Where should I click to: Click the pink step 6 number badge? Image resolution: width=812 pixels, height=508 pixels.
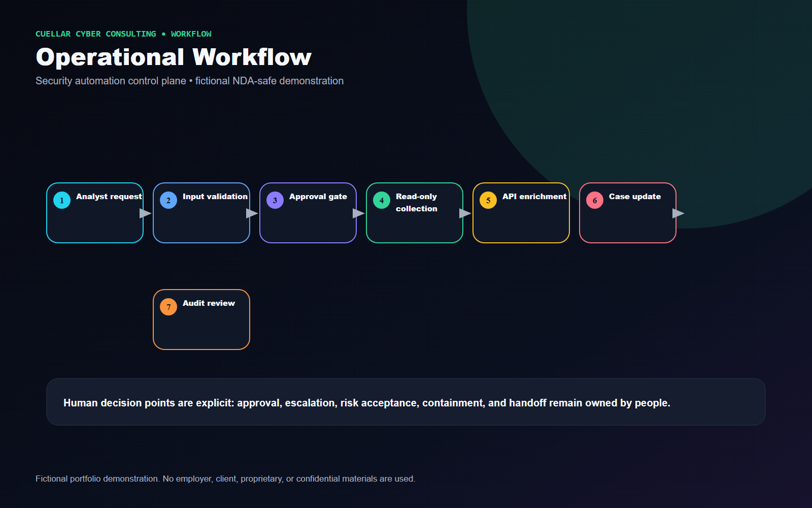click(x=595, y=200)
